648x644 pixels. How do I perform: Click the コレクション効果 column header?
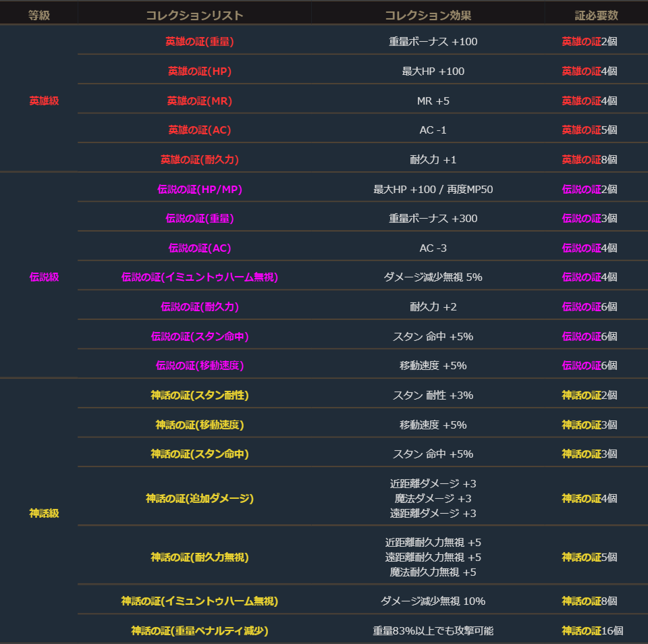coord(428,15)
